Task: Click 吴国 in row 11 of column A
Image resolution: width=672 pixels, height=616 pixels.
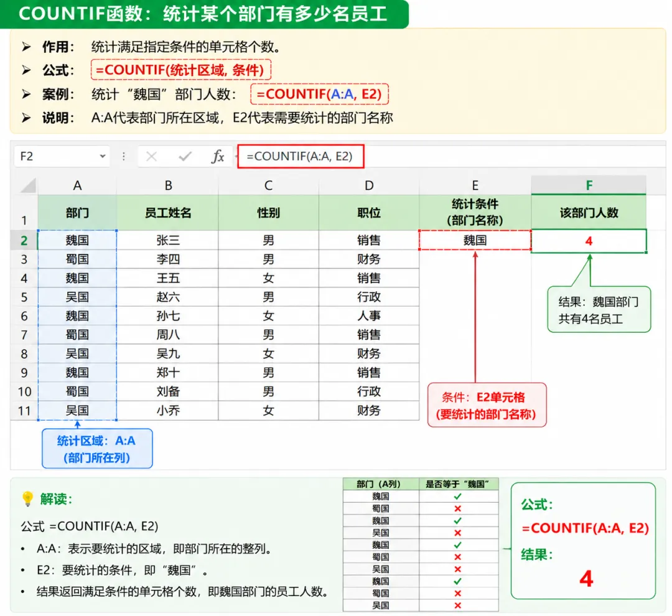Action: pyautogui.click(x=77, y=411)
